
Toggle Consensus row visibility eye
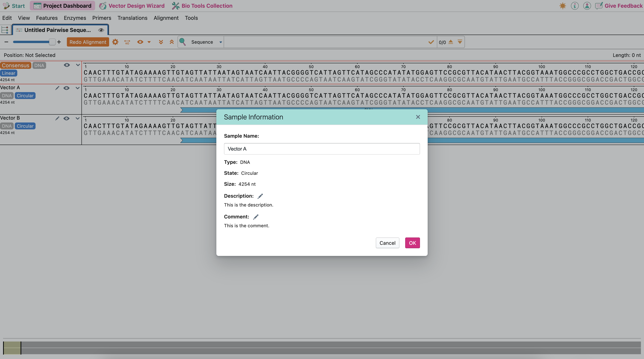pyautogui.click(x=66, y=65)
